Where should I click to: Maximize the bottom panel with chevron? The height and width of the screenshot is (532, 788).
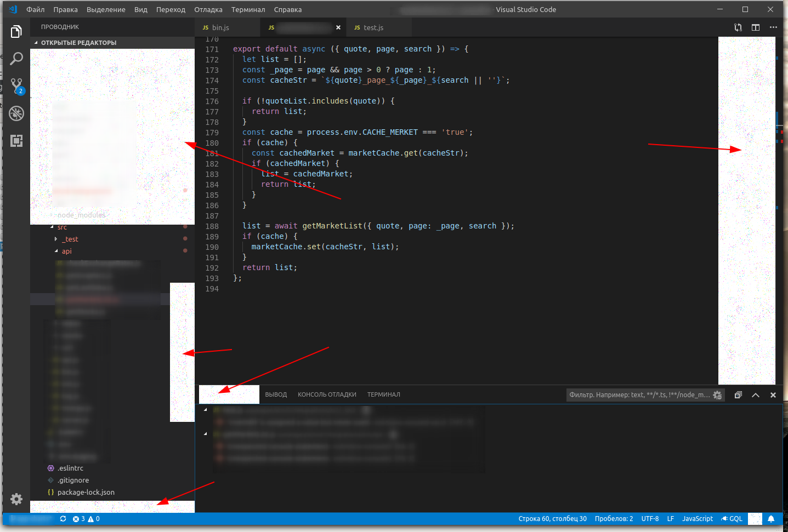756,395
